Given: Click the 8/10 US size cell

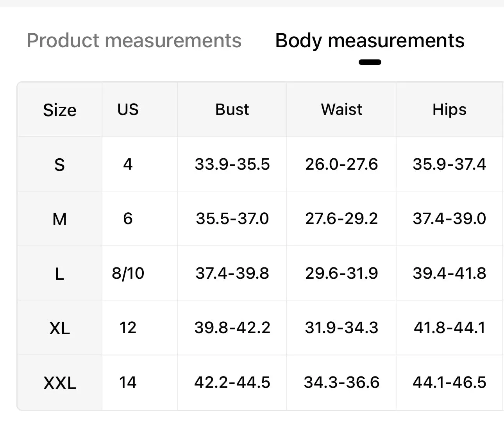Looking at the screenshot, I should 128,273.
